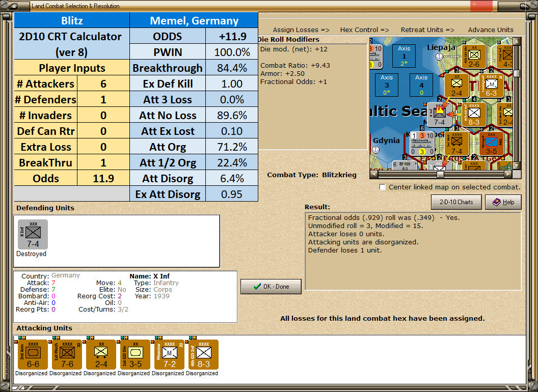The height and width of the screenshot is (392, 538).
Task: Select the 1st GD Div 3-5 unit
Action: click(x=135, y=355)
